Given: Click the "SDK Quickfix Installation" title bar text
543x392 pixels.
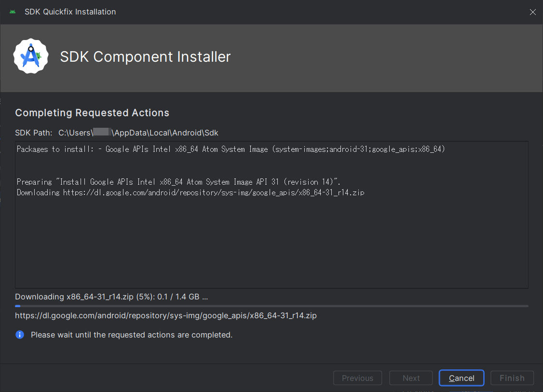Looking at the screenshot, I should point(70,12).
